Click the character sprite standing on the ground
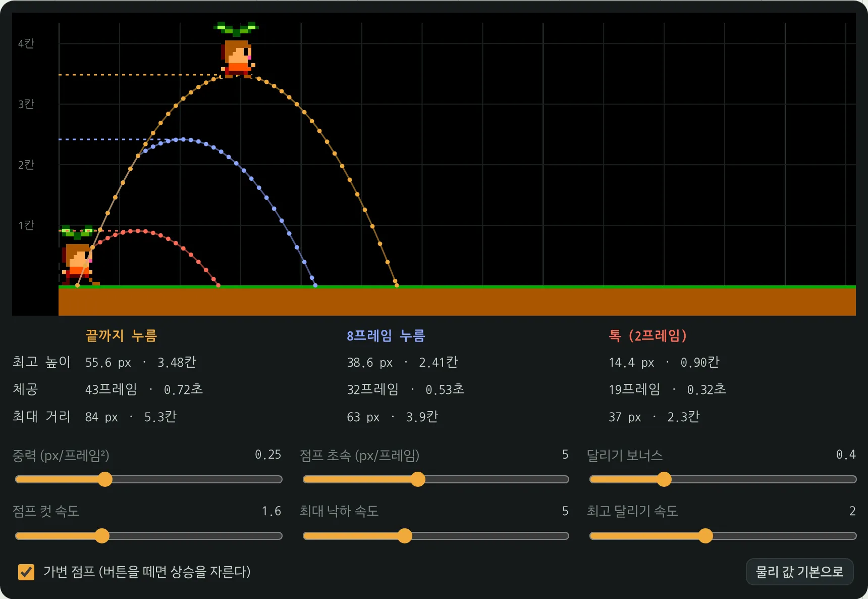Viewport: 868px width, 599px height. coord(79,256)
